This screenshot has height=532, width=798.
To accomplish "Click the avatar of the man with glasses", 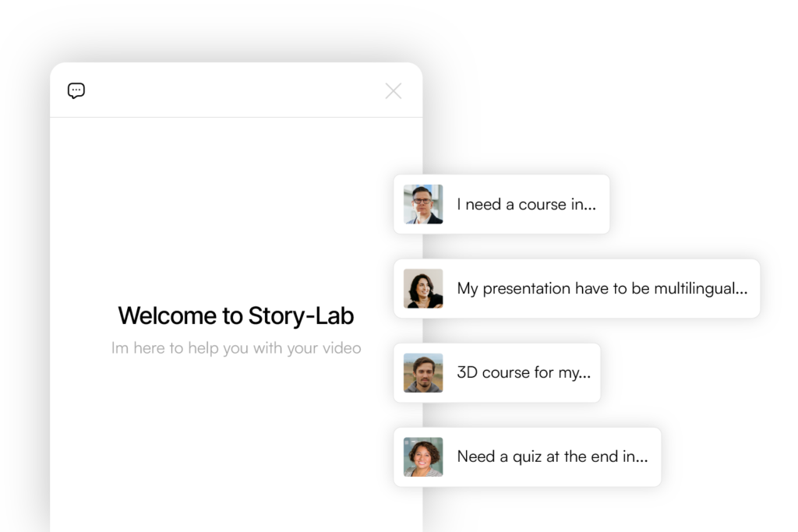I will click(423, 204).
